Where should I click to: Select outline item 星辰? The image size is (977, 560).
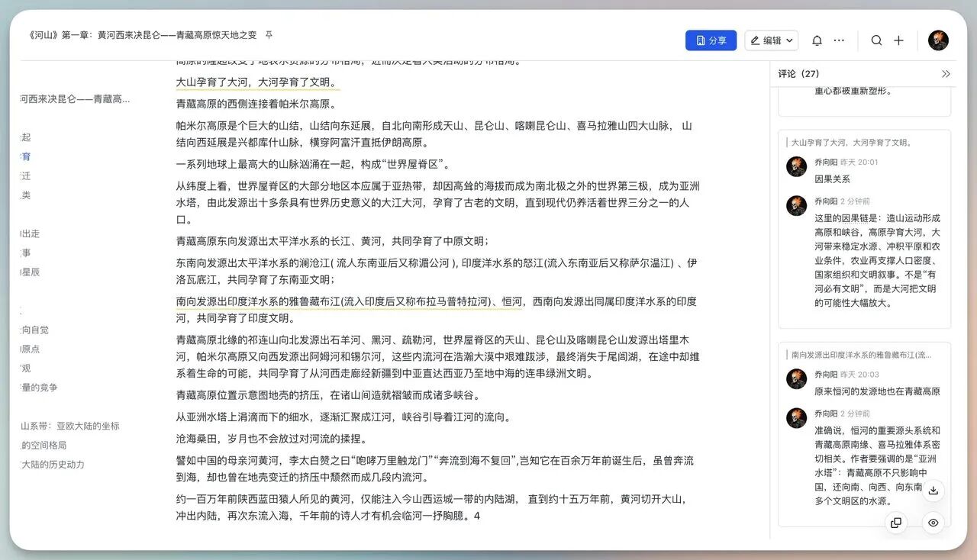tap(30, 272)
